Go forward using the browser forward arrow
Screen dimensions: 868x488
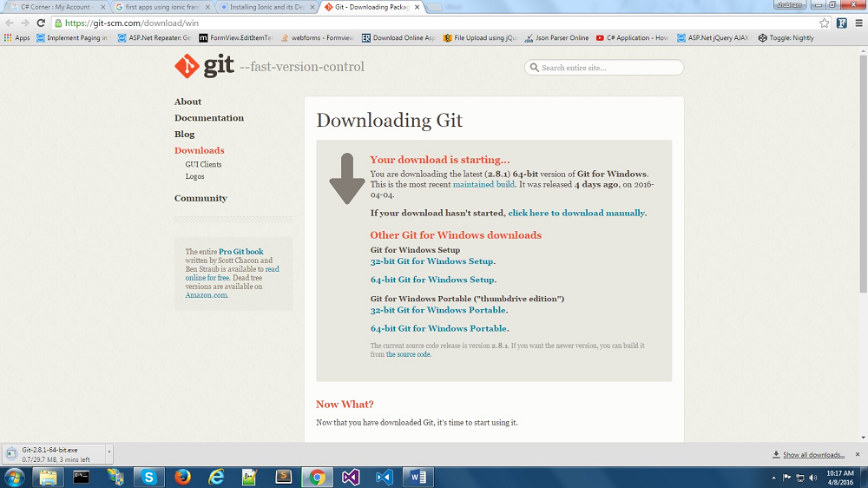coord(25,23)
